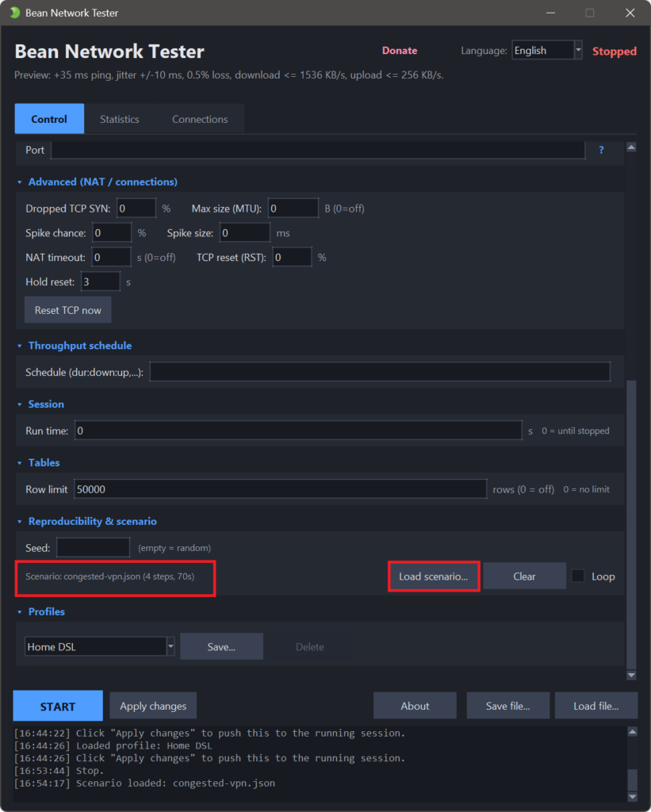Clear the loaded scenario
Image resolution: width=651 pixels, height=812 pixels.
524,576
